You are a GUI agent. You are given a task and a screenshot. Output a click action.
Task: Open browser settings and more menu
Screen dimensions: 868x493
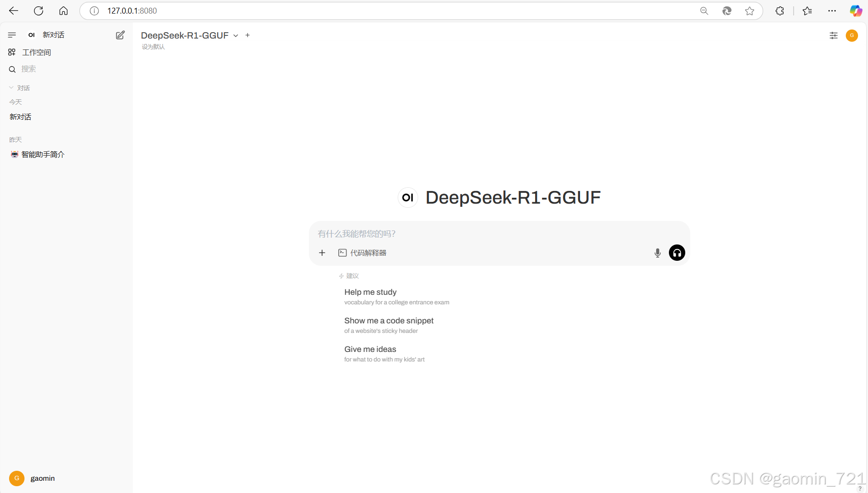(x=832, y=11)
